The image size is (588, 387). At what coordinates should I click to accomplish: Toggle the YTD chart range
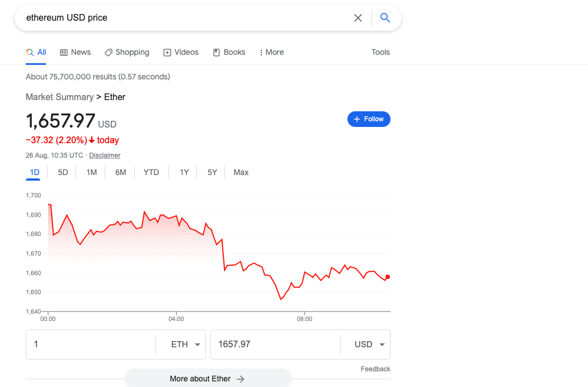(151, 172)
